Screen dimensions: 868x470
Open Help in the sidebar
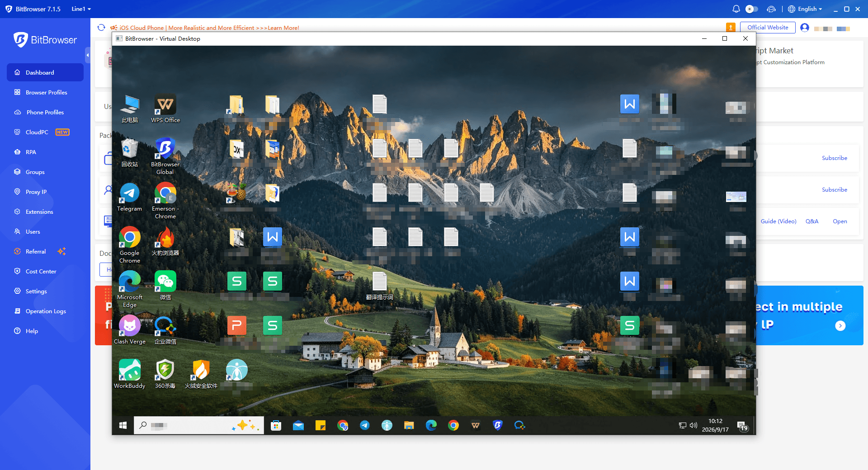[x=45, y=331]
